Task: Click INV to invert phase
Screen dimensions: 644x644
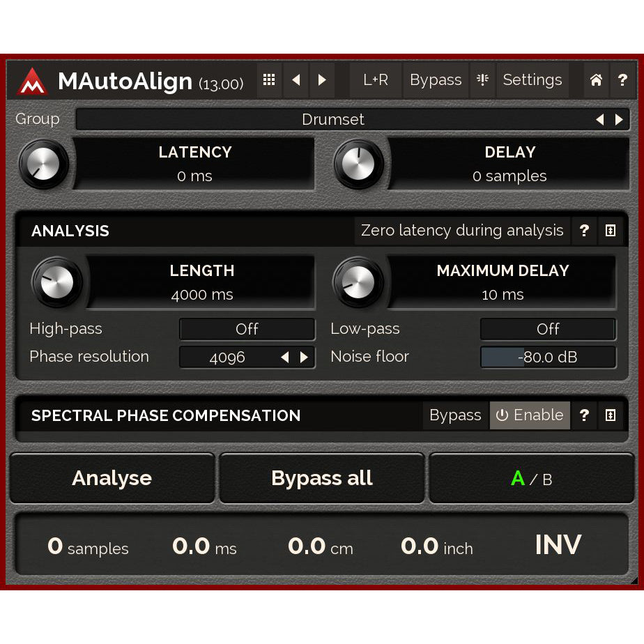Action: pyautogui.click(x=558, y=546)
